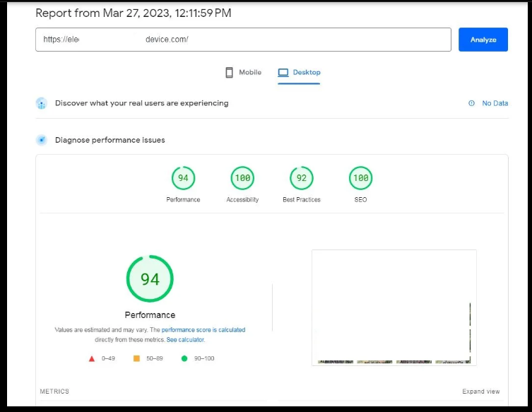The height and width of the screenshot is (412, 532).
Task: Toggle Expand view for metrics
Action: pyautogui.click(x=480, y=392)
